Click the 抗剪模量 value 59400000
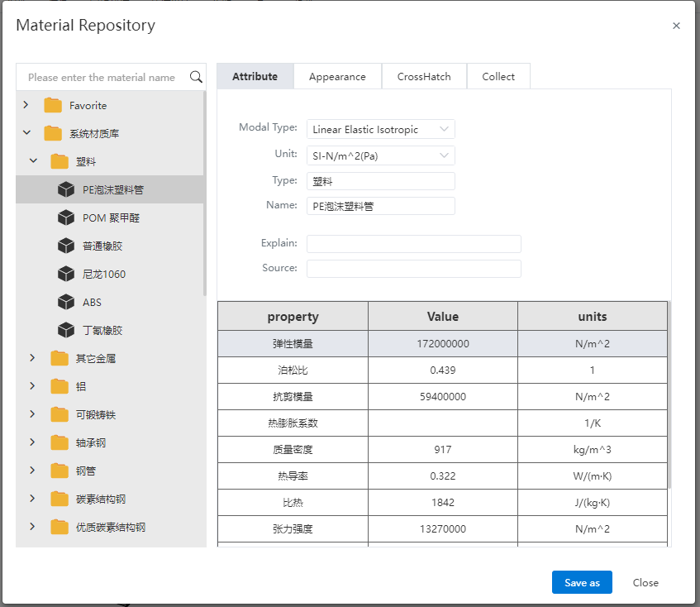This screenshot has width=700, height=607. [443, 396]
